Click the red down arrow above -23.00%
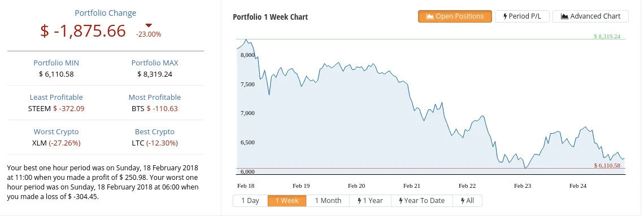The height and width of the screenshot is (216, 644). point(149,25)
